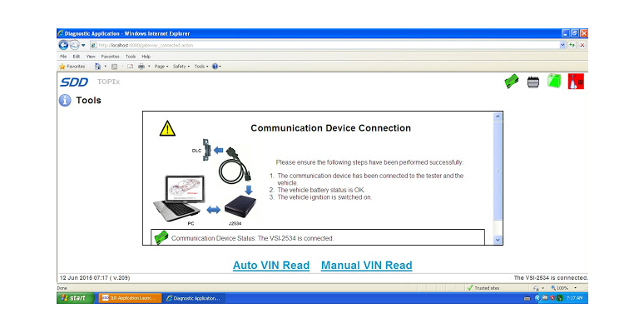Image resolution: width=644 pixels, height=333 pixels.
Task: Open the Help menu
Action: pyautogui.click(x=146, y=57)
